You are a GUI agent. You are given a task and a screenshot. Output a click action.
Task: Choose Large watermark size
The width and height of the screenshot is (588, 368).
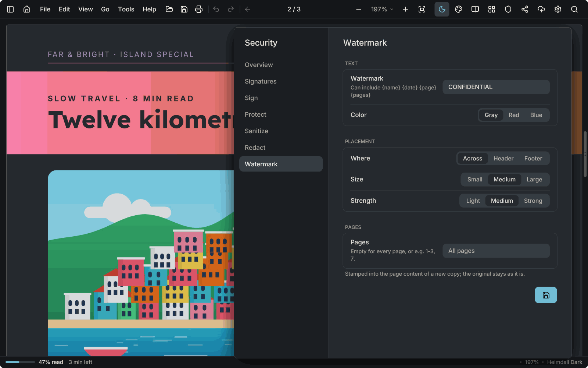pos(534,180)
